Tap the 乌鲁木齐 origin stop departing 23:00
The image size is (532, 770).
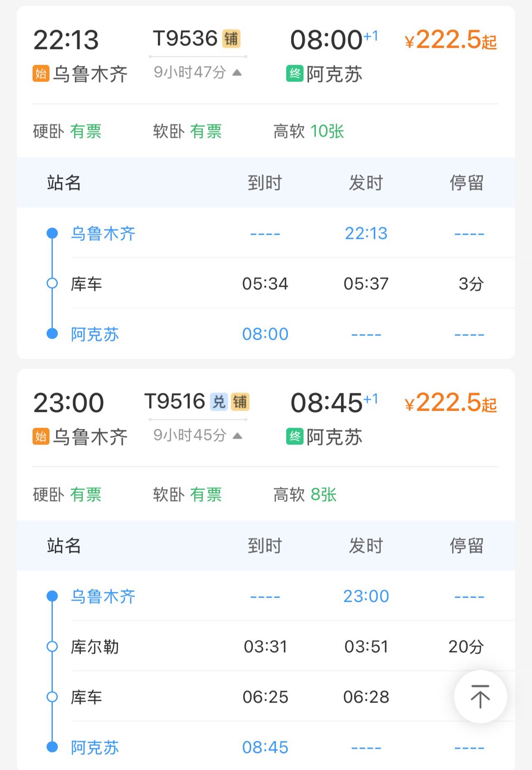pos(103,596)
